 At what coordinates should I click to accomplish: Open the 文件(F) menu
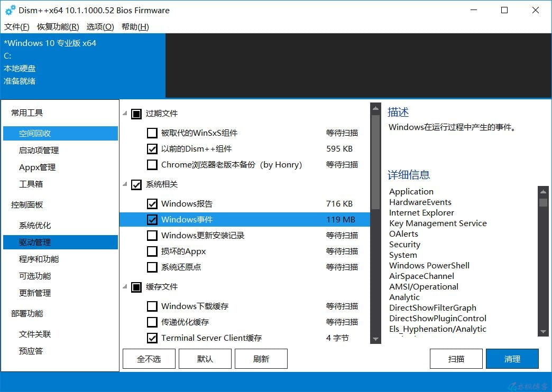[x=16, y=27]
